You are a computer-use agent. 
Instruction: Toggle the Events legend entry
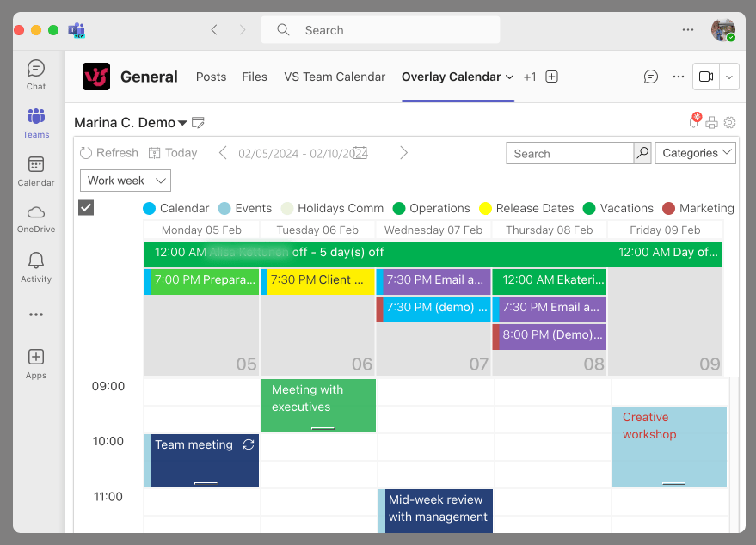click(245, 208)
